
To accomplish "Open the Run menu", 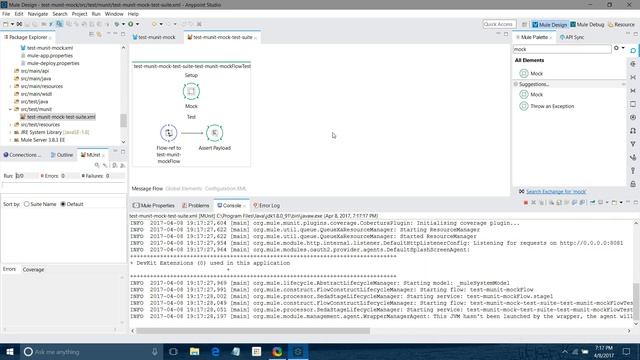I will pyautogui.click(x=96, y=14).
